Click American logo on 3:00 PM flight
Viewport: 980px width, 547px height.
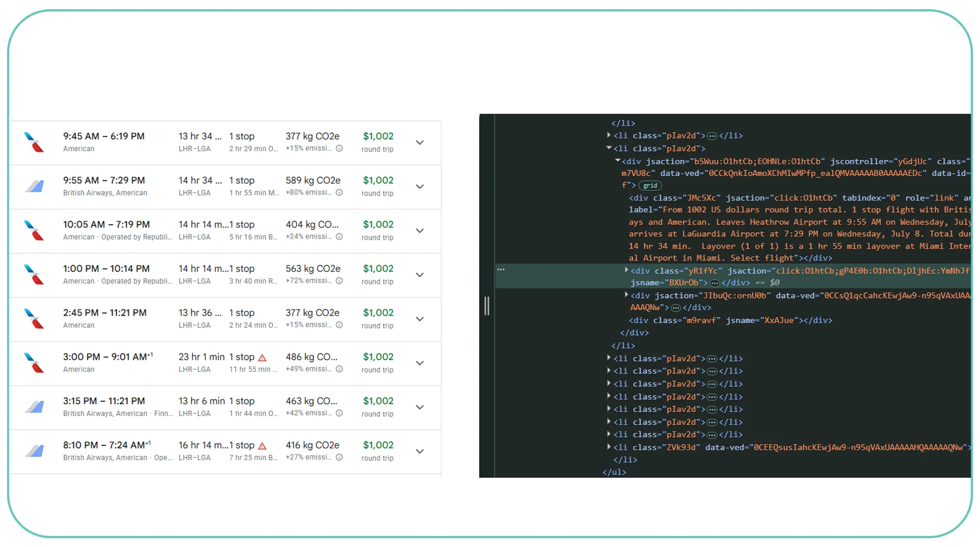[x=34, y=363]
